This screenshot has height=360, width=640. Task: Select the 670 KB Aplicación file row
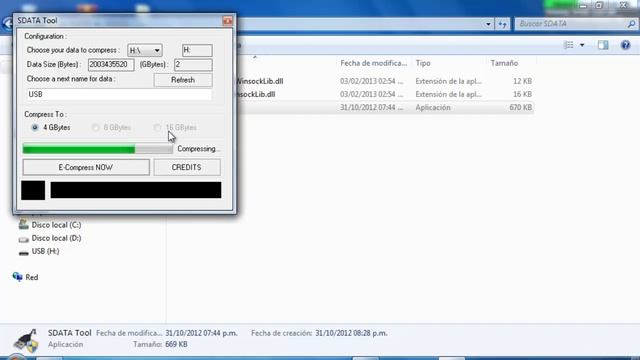pos(385,107)
